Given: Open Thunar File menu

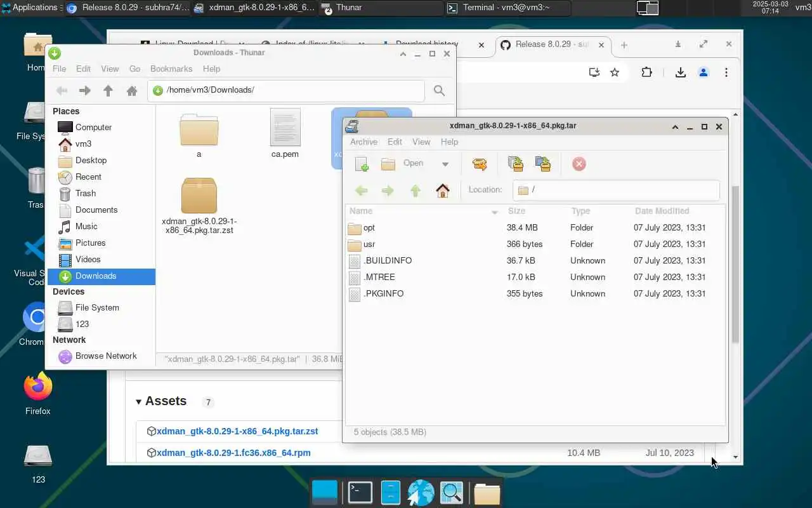Looking at the screenshot, I should click(59, 69).
